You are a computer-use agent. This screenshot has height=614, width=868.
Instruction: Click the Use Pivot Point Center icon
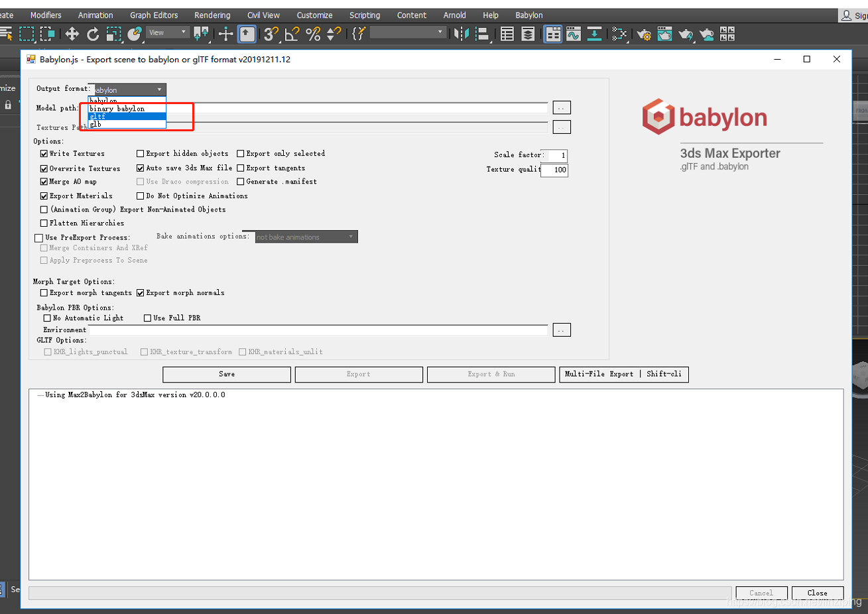pos(201,34)
